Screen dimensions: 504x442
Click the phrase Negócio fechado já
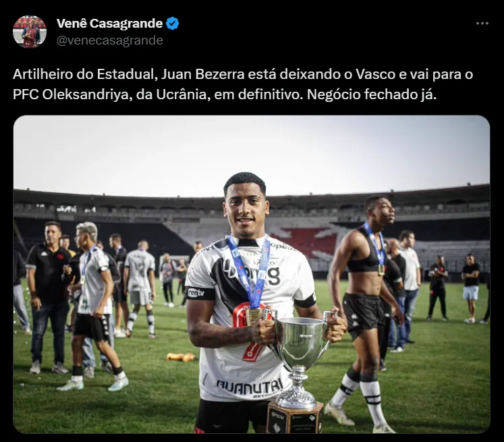(x=372, y=94)
